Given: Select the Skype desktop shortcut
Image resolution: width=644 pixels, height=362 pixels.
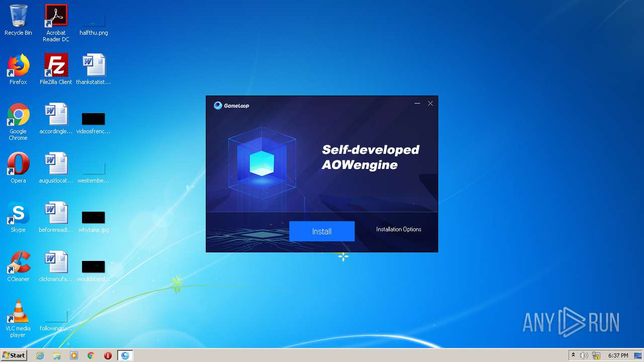Looking at the screenshot, I should pyautogui.click(x=18, y=217).
